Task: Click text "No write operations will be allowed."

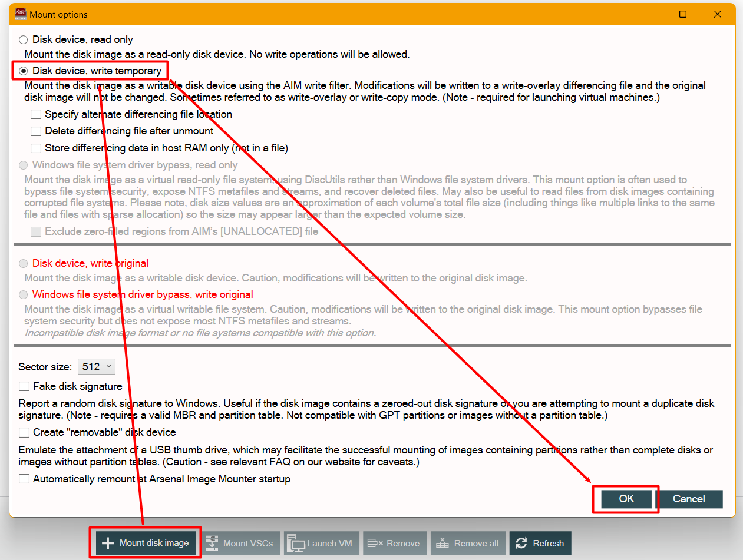Action: pos(329,54)
